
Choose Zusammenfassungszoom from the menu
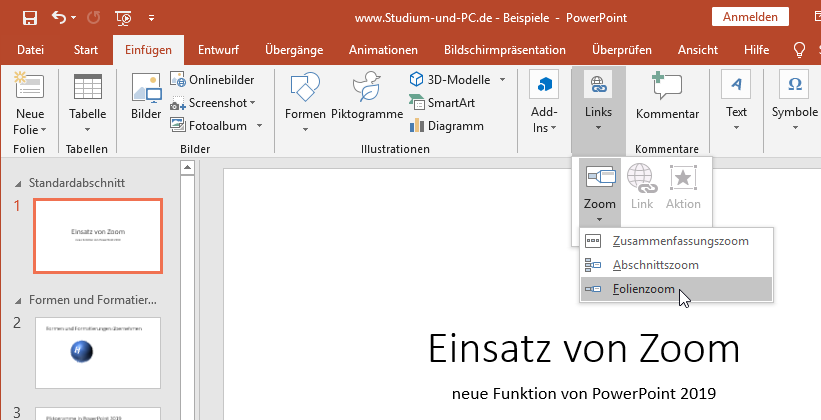[676, 241]
